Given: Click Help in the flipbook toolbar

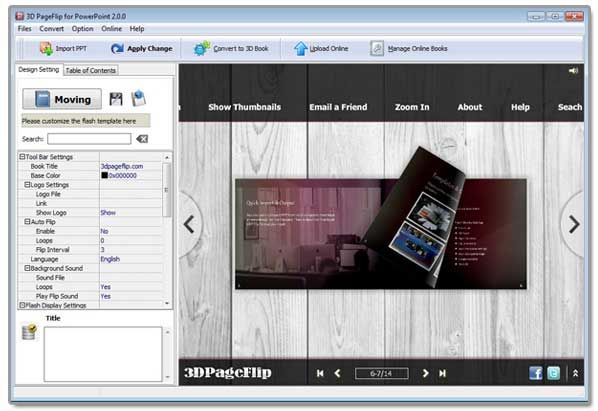Looking at the screenshot, I should point(520,107).
